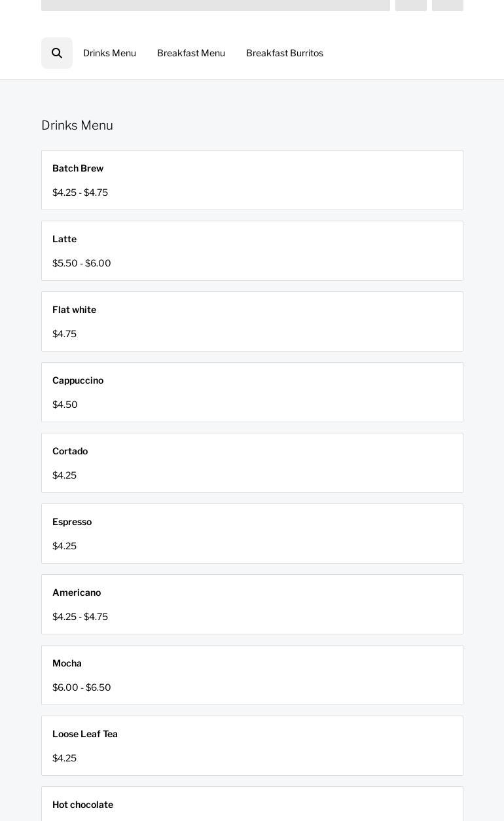The width and height of the screenshot is (504, 821).
Task: Open the Mocha menu card
Action: tap(252, 675)
